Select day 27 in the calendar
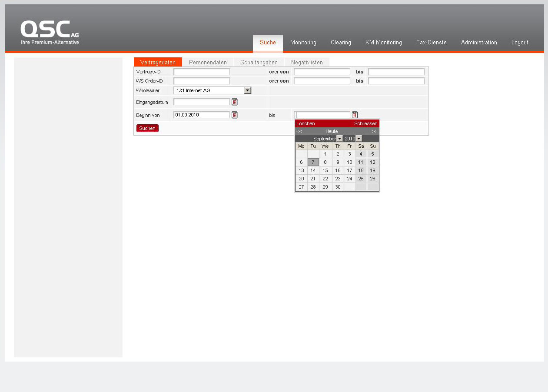The height and width of the screenshot is (392, 548). pyautogui.click(x=301, y=187)
